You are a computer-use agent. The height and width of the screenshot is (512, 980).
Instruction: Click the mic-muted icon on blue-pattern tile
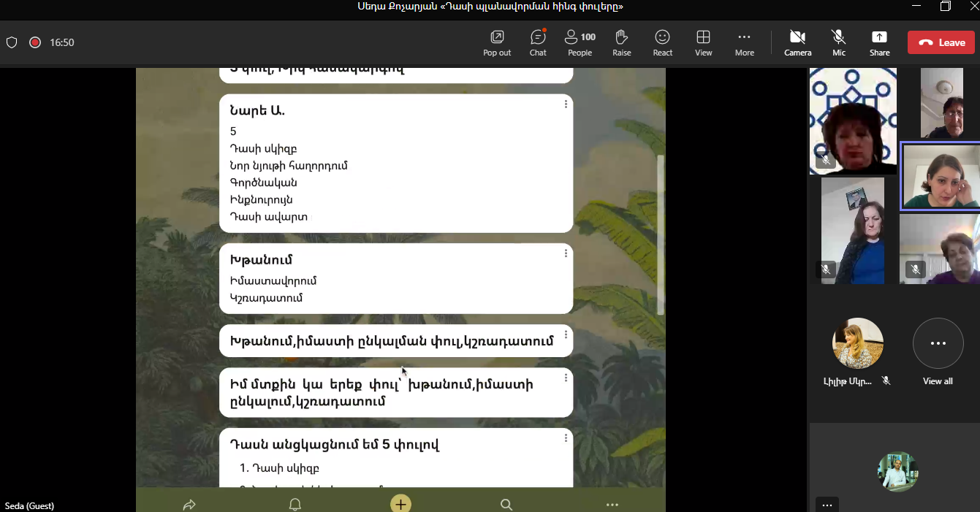point(825,159)
